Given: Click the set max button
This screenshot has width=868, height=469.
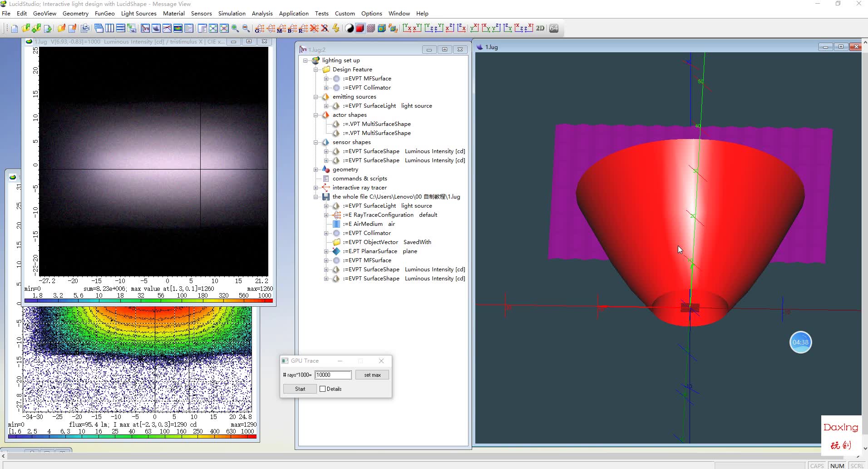Looking at the screenshot, I should point(372,375).
